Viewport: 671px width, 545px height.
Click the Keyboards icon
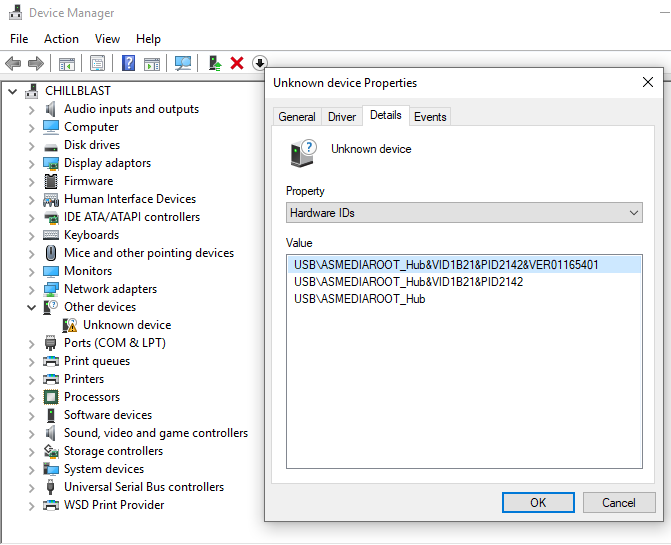[x=51, y=235]
